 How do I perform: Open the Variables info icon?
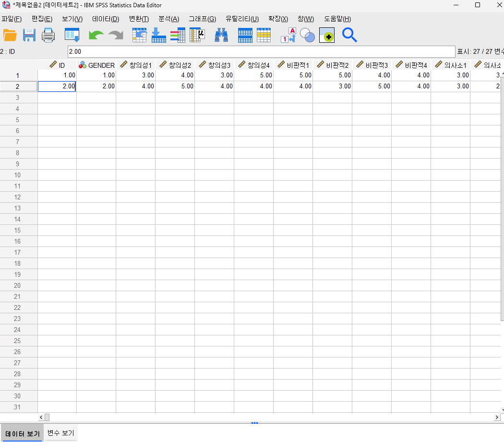[178, 35]
